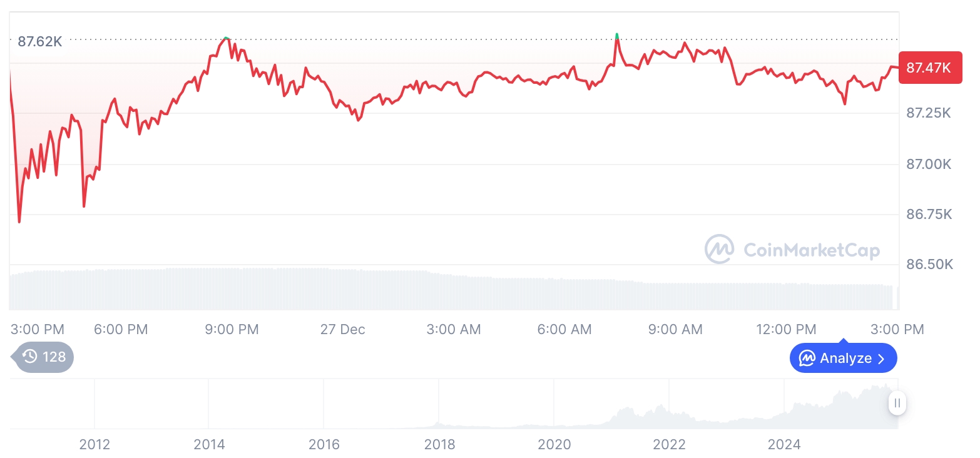Click the 6:00 AM time axis label

pos(564,329)
